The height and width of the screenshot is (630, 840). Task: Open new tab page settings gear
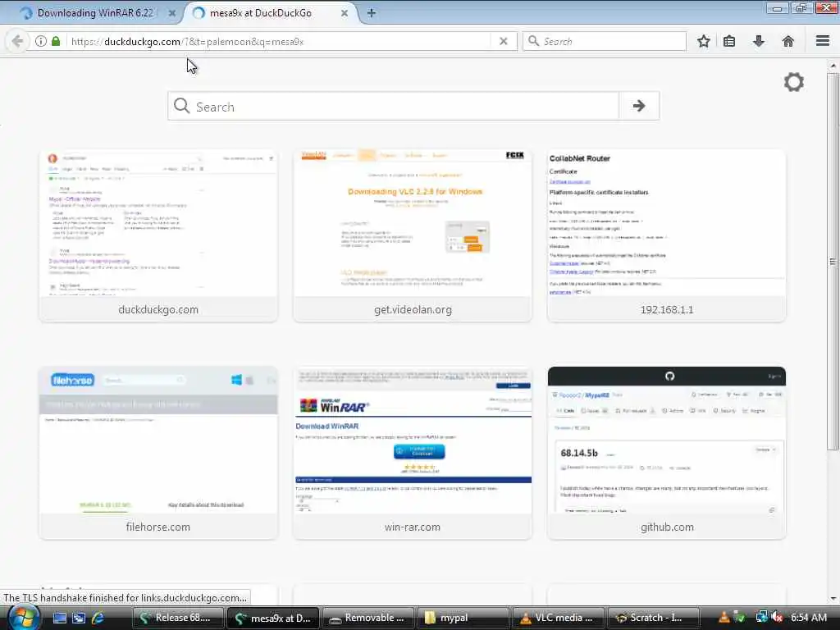(x=794, y=82)
